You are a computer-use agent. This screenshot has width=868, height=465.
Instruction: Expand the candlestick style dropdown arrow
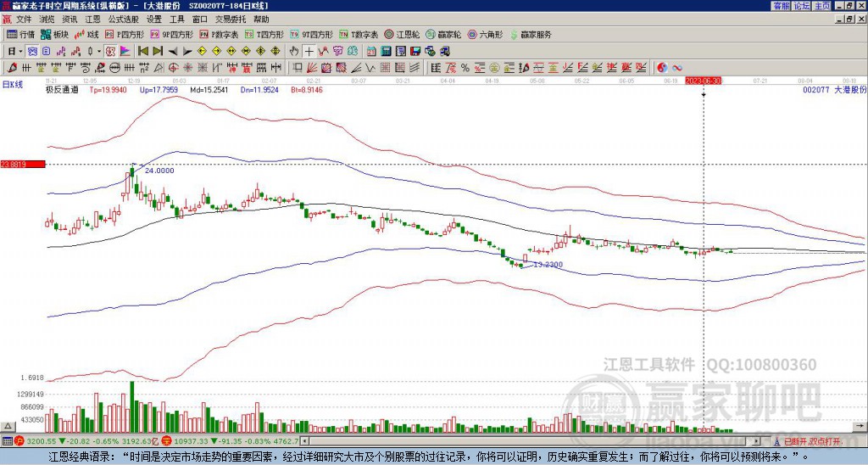(99, 52)
